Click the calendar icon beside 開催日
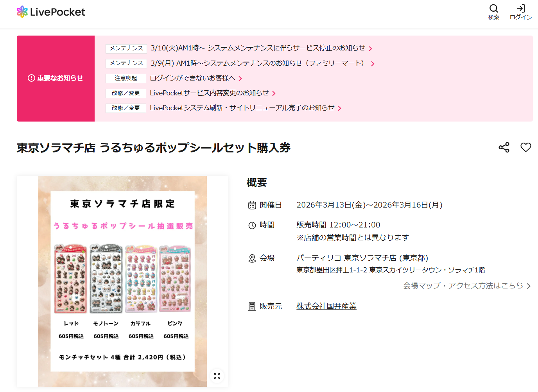The width and height of the screenshot is (538, 392). click(252, 205)
